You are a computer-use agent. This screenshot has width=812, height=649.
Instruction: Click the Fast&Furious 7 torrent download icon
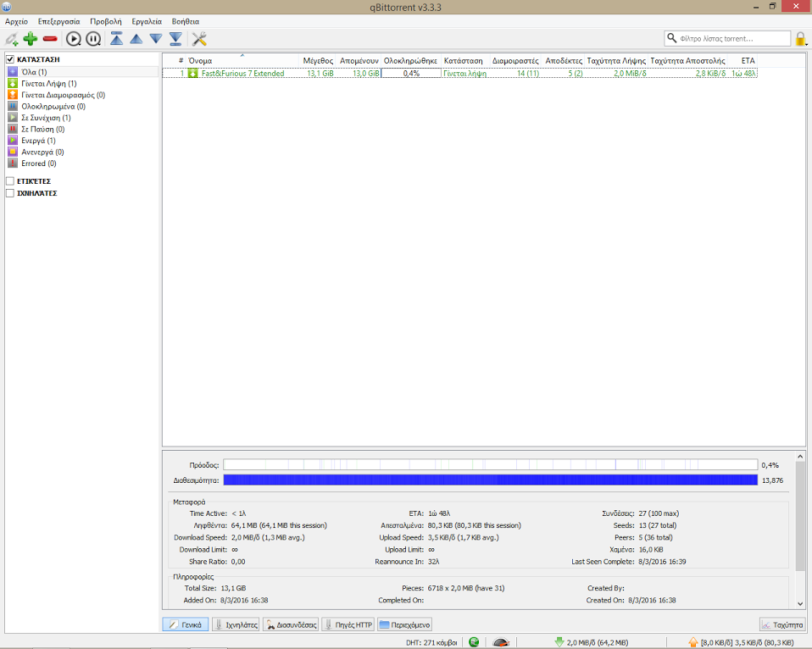coord(193,74)
